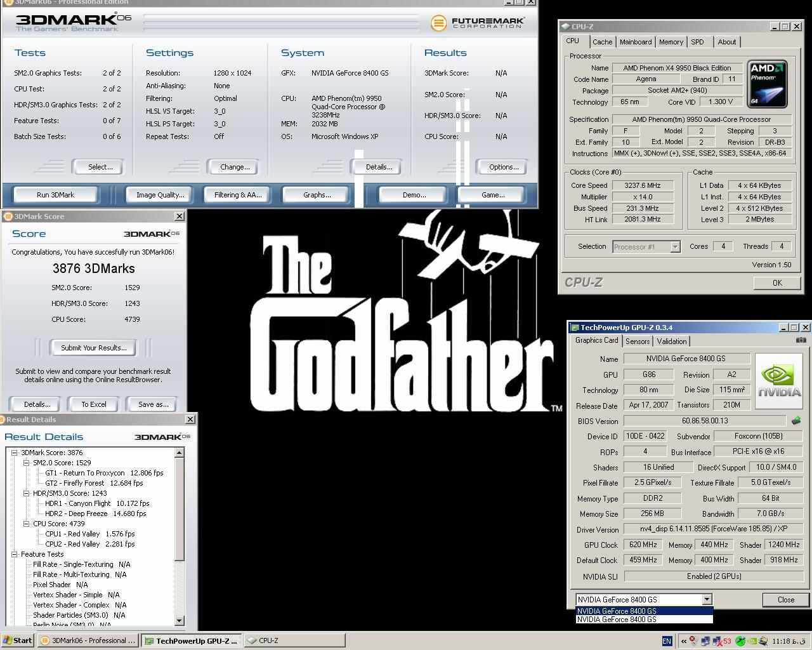The height and width of the screenshot is (650, 812).
Task: Open the Validation tab in GPU-Z
Action: 672,342
